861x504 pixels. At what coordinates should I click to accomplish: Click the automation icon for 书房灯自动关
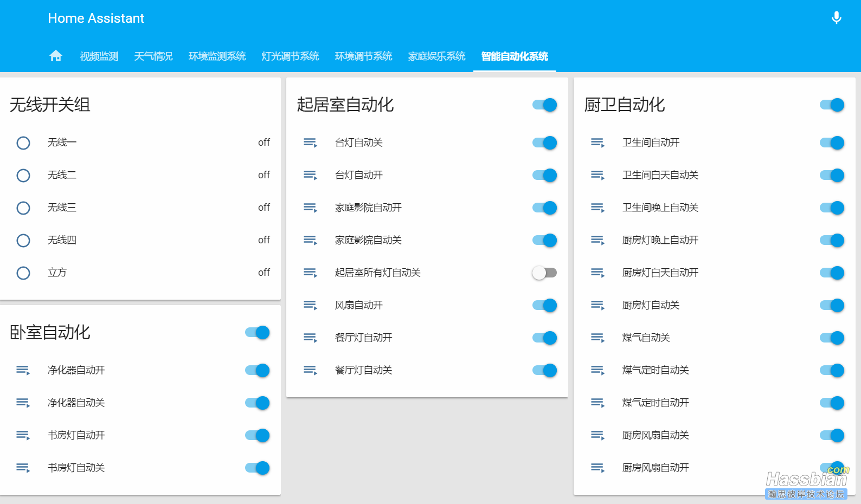point(23,468)
